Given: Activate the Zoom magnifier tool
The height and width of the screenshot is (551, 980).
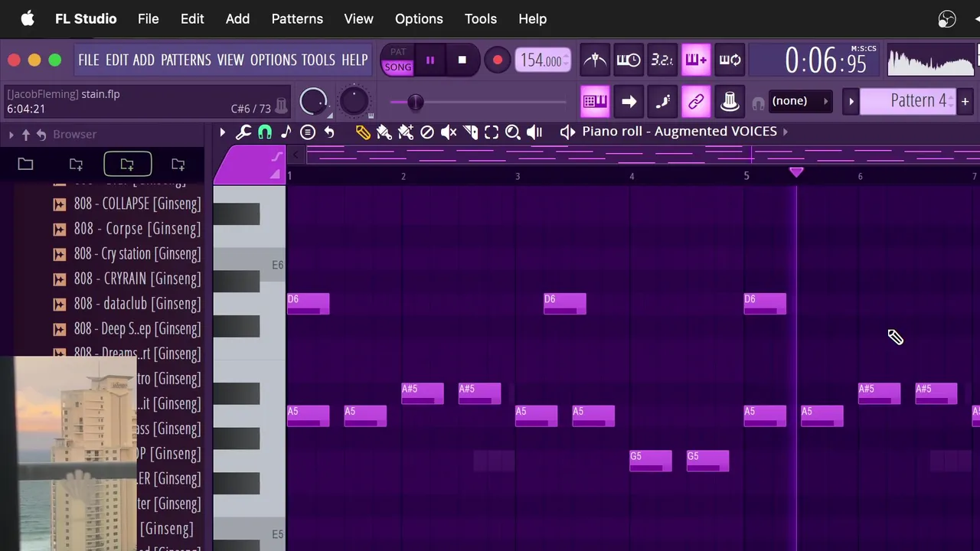Looking at the screenshot, I should click(x=513, y=132).
